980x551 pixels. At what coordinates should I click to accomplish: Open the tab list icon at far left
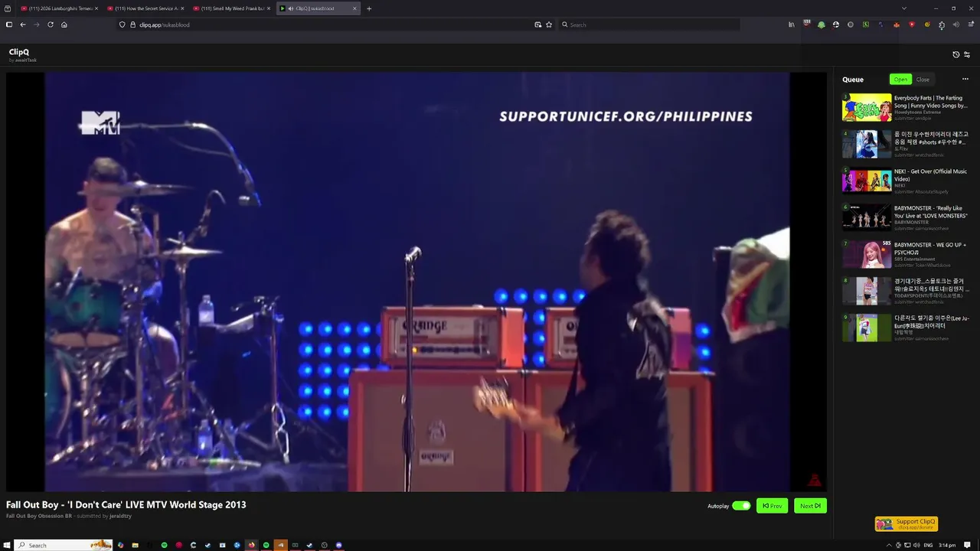(8, 8)
